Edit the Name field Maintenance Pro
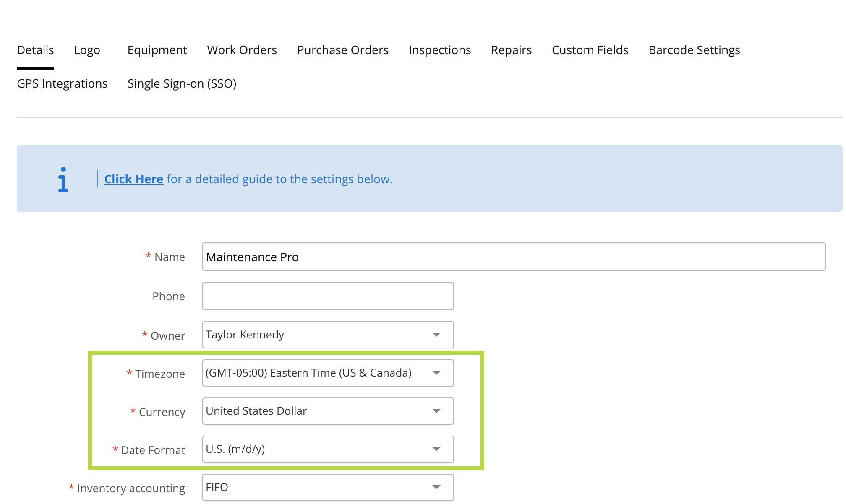The width and height of the screenshot is (846, 504). tap(514, 257)
